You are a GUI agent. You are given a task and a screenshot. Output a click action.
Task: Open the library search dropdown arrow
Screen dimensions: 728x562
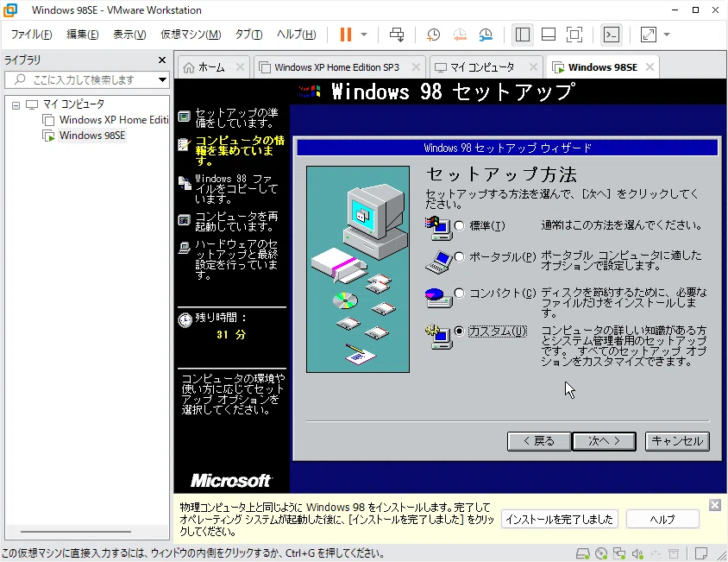[162, 80]
